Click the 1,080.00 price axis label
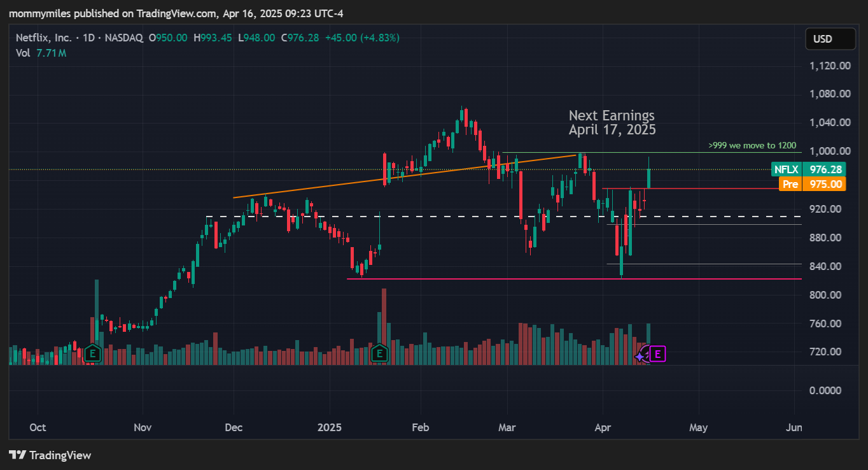 tap(830, 94)
